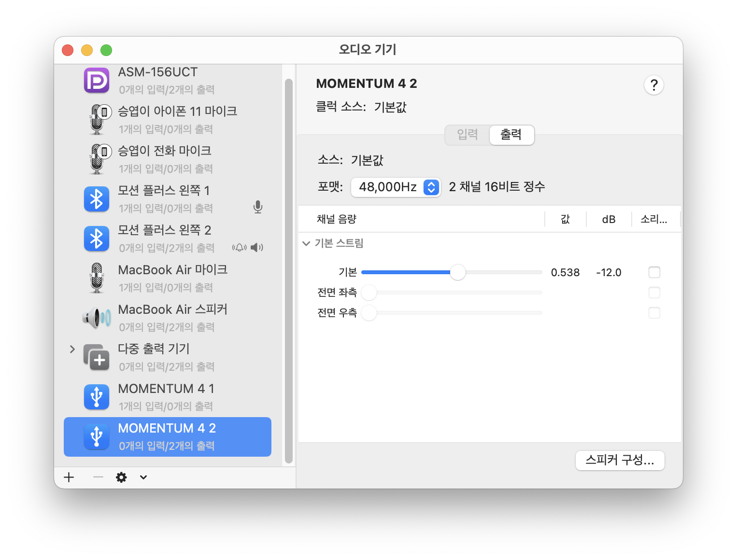Select MacBook Air 마이크 device
This screenshot has width=737, height=560.
(x=168, y=278)
